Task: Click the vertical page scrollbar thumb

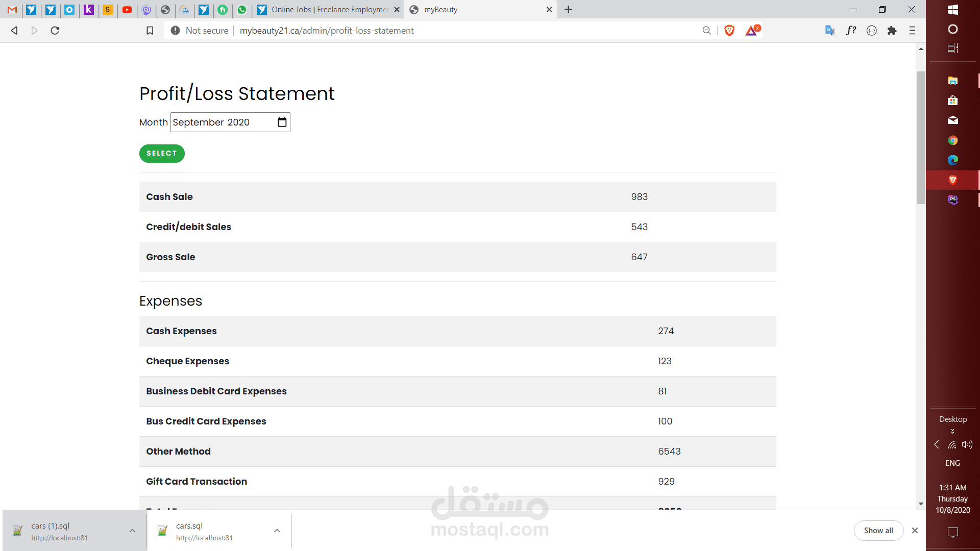Action: tap(921, 138)
